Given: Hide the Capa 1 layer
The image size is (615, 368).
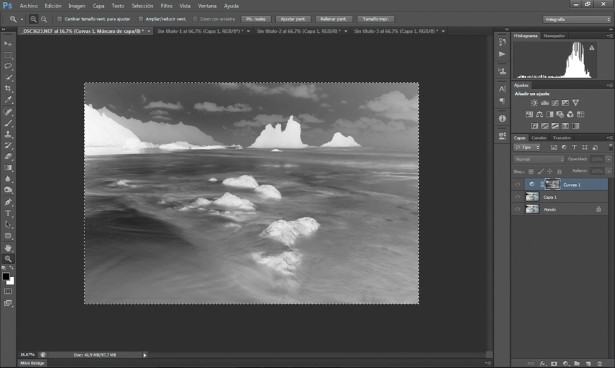Looking at the screenshot, I should tap(517, 197).
